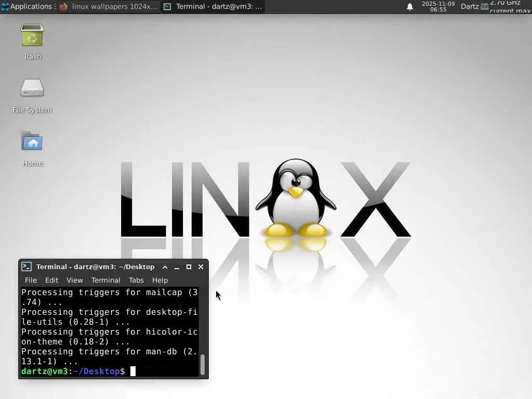Open the Terminal Help menu
Image resolution: width=532 pixels, height=399 pixels.
(160, 280)
